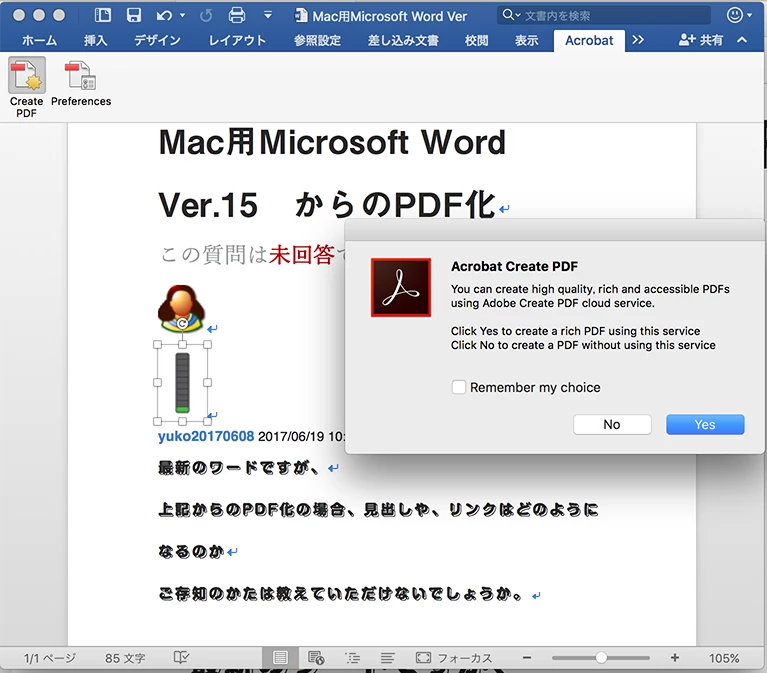Click the 1/1 ページ page indicator
This screenshot has width=767, height=673.
pos(49,658)
